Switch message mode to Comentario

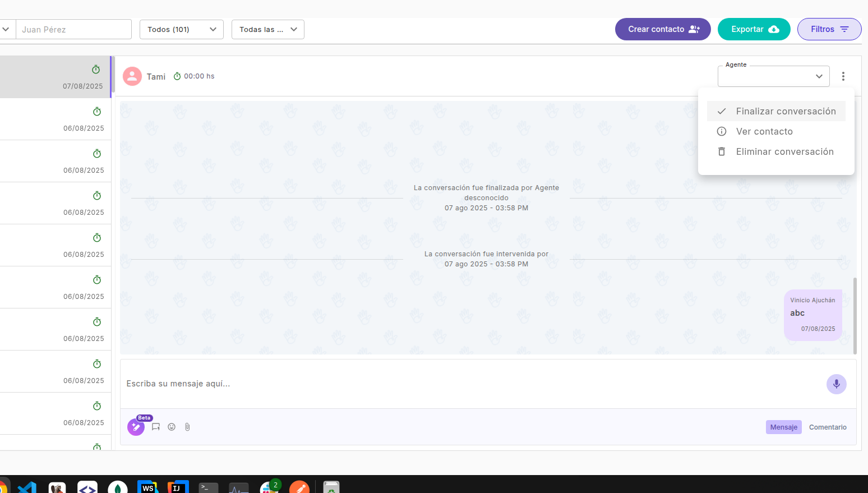pos(828,427)
